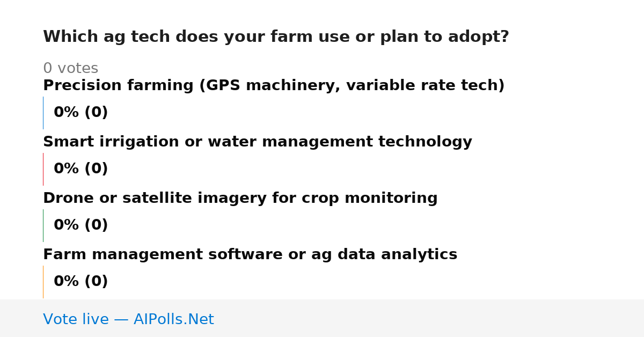
Task: Select the Precision farming option label
Action: pos(274,86)
